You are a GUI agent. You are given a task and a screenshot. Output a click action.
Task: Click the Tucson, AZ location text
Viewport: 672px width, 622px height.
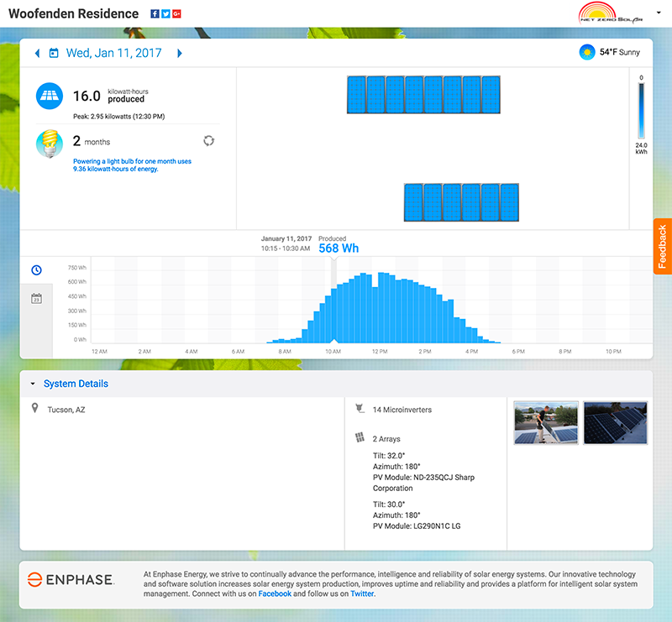(66, 410)
